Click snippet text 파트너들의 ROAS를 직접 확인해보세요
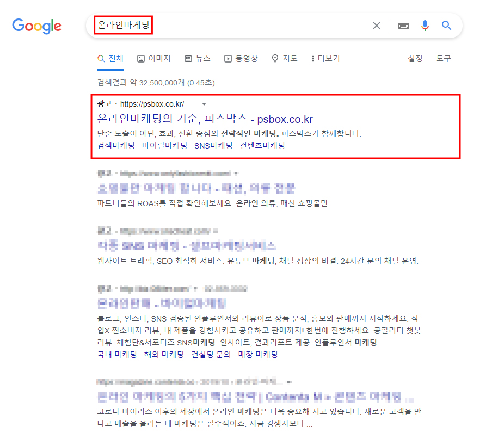 (165, 203)
